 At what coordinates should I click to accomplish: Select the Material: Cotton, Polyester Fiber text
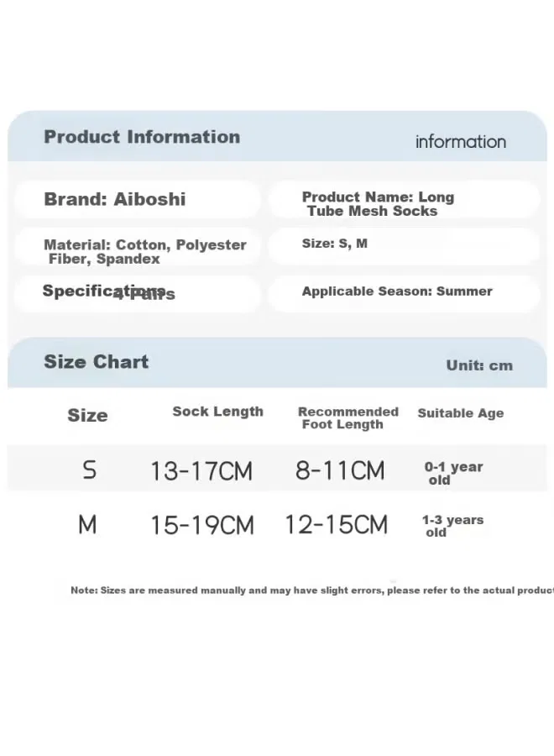coord(145,252)
